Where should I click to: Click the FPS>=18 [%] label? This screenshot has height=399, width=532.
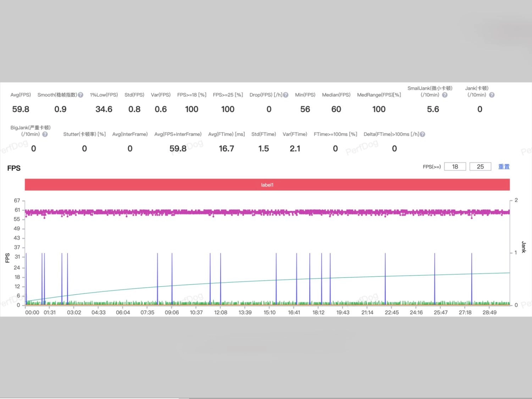[192, 95]
